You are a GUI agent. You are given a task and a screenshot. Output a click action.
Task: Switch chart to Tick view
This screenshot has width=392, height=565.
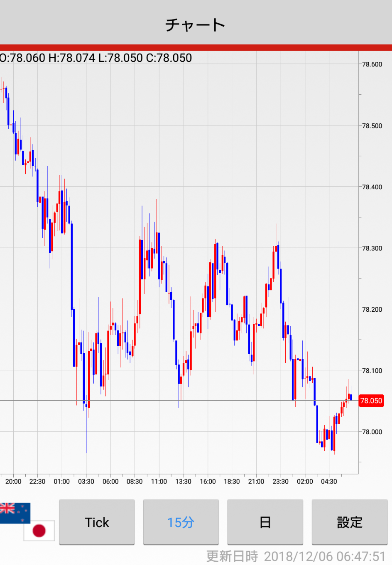tap(97, 522)
